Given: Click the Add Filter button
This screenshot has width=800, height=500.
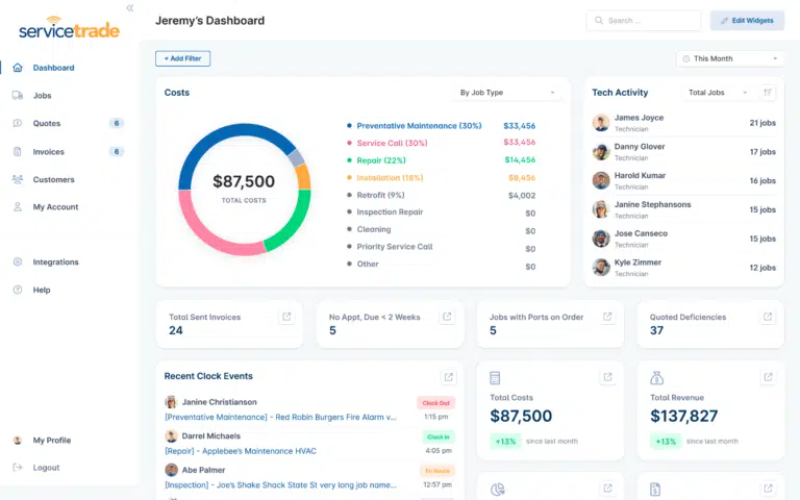Looking at the screenshot, I should click(x=183, y=59).
